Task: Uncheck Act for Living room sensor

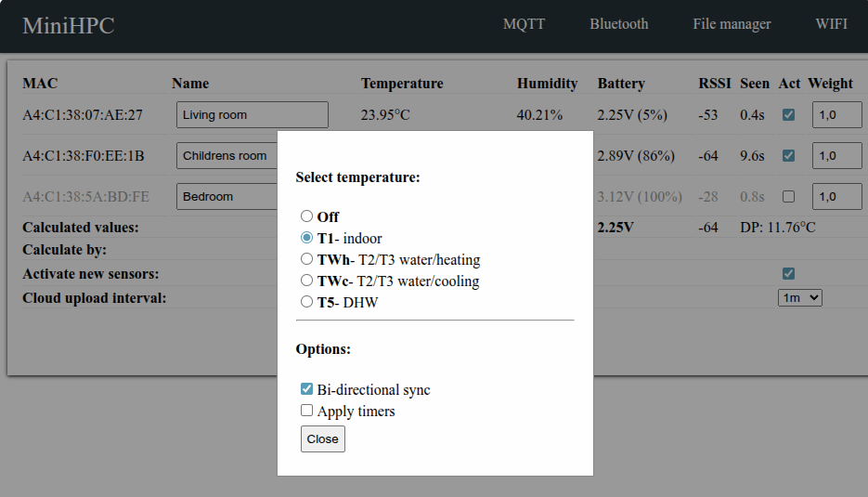Action: coord(788,115)
